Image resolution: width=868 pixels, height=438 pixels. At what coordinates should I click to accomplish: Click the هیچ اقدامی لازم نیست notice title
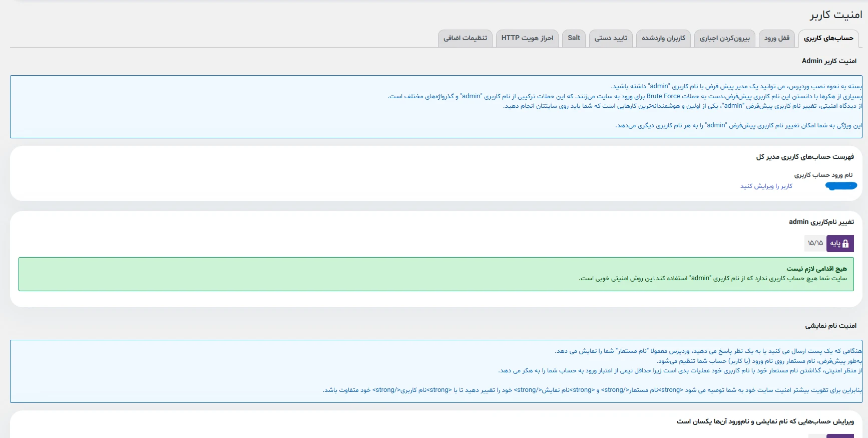coord(817,269)
